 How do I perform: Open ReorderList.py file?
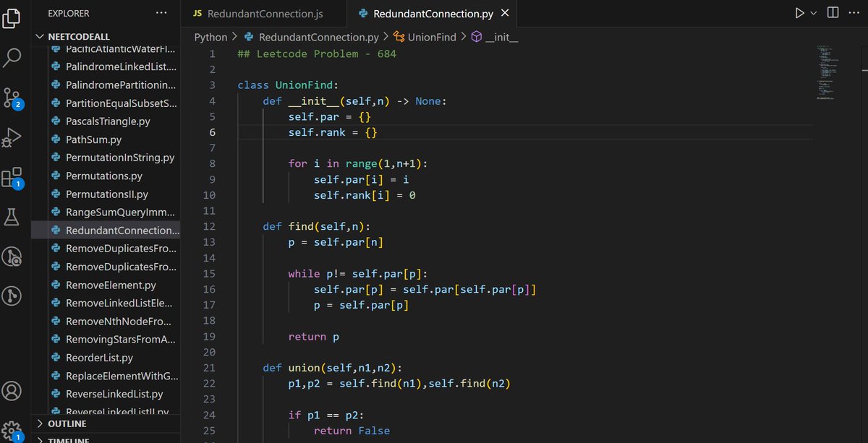tap(106, 358)
